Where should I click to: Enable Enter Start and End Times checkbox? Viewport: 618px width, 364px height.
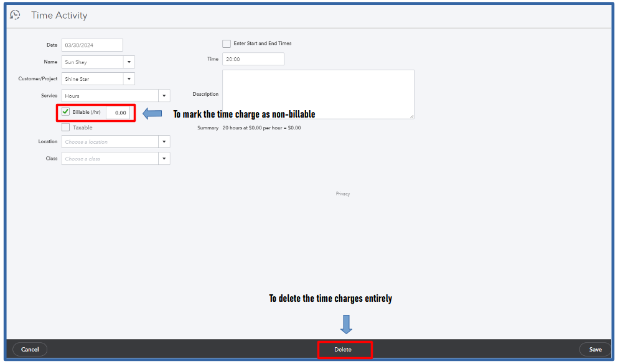click(227, 44)
